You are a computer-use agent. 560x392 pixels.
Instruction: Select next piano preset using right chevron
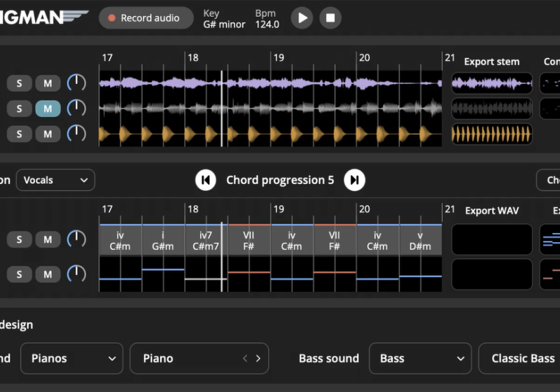tap(258, 358)
